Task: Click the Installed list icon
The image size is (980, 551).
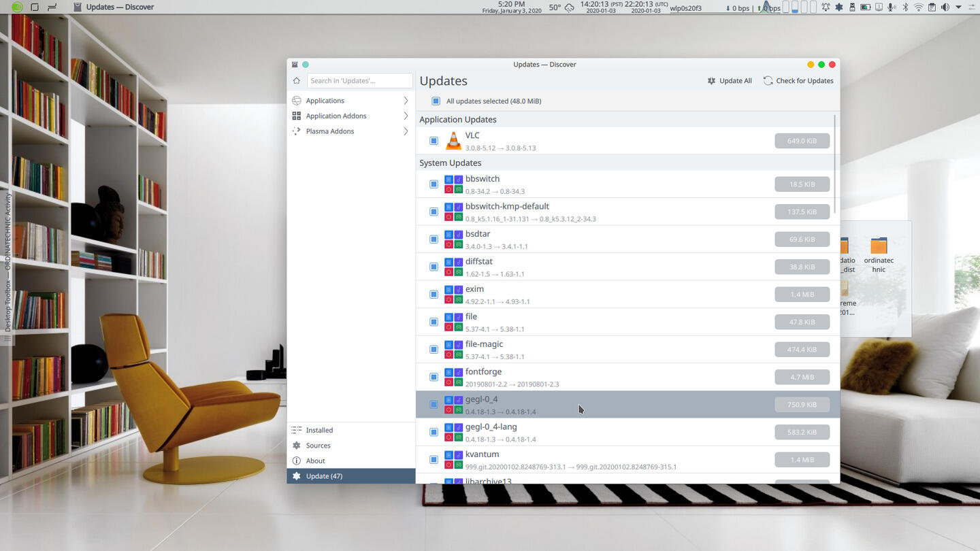Action: (x=296, y=430)
